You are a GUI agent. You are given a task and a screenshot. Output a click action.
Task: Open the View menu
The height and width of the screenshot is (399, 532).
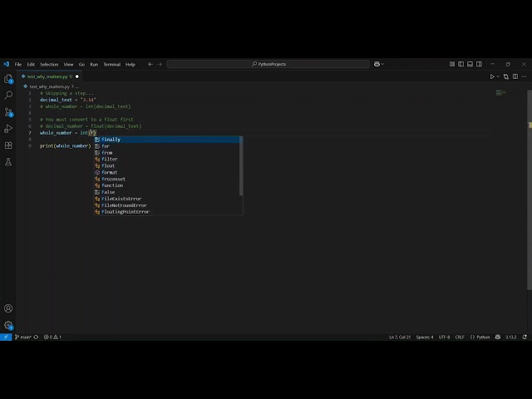(68, 64)
